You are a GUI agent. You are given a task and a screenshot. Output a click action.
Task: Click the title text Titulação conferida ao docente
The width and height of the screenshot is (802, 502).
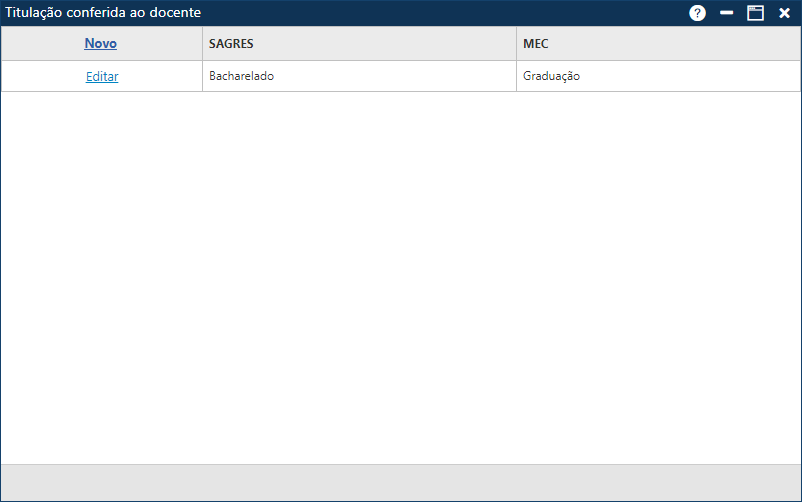pos(103,12)
